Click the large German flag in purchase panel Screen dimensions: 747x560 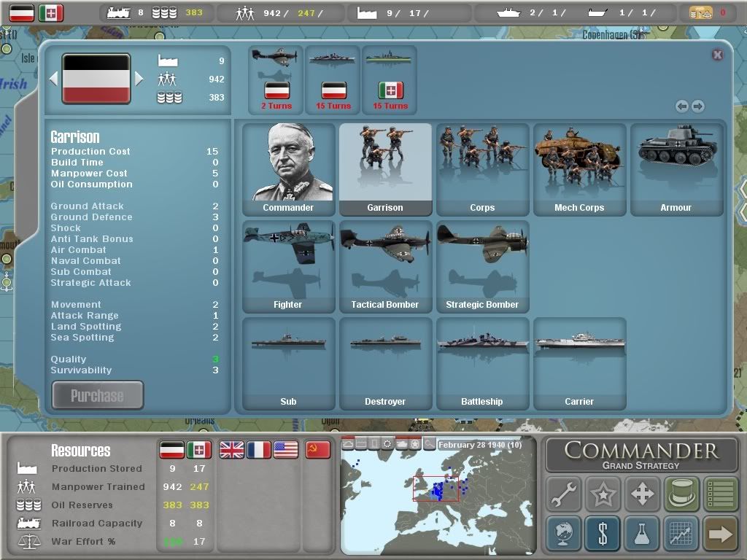96,79
